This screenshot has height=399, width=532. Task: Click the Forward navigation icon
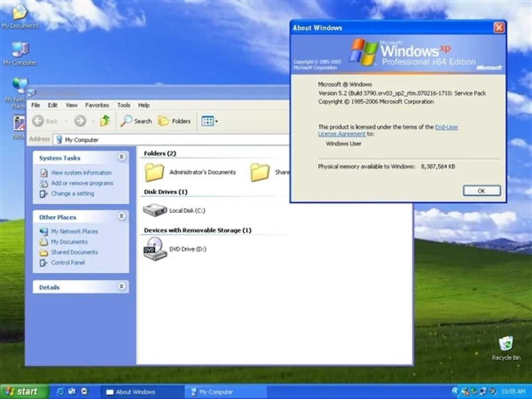coord(80,121)
